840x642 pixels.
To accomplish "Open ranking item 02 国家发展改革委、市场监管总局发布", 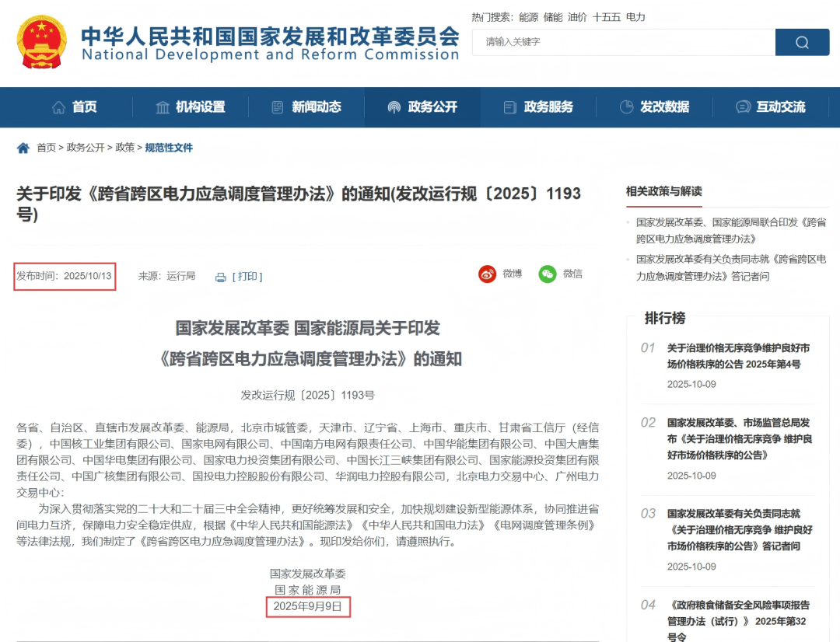I will pos(740,439).
